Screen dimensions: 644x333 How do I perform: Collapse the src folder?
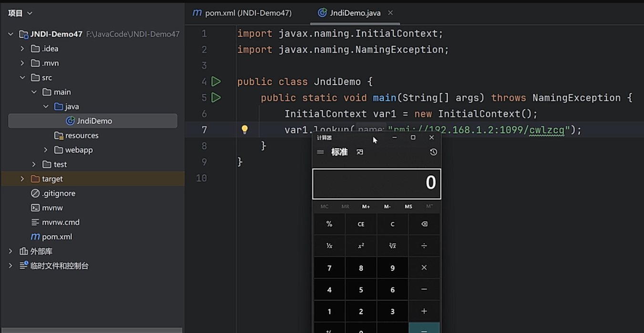click(x=22, y=78)
